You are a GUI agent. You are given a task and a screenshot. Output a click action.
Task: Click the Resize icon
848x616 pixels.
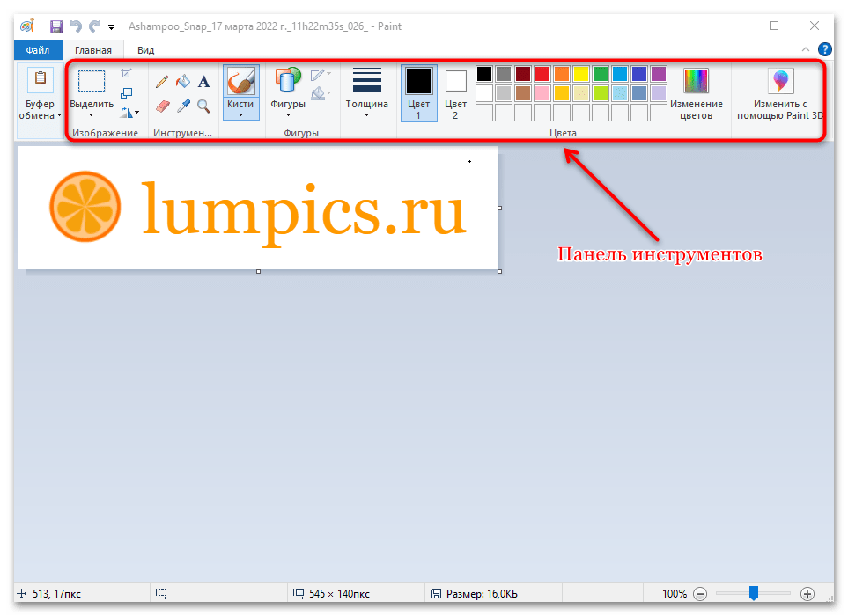pyautogui.click(x=127, y=92)
